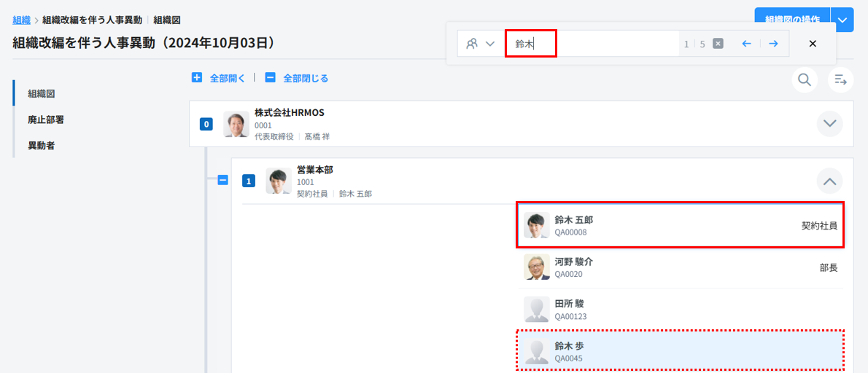Close the search bar panel
868x373 pixels.
813,44
